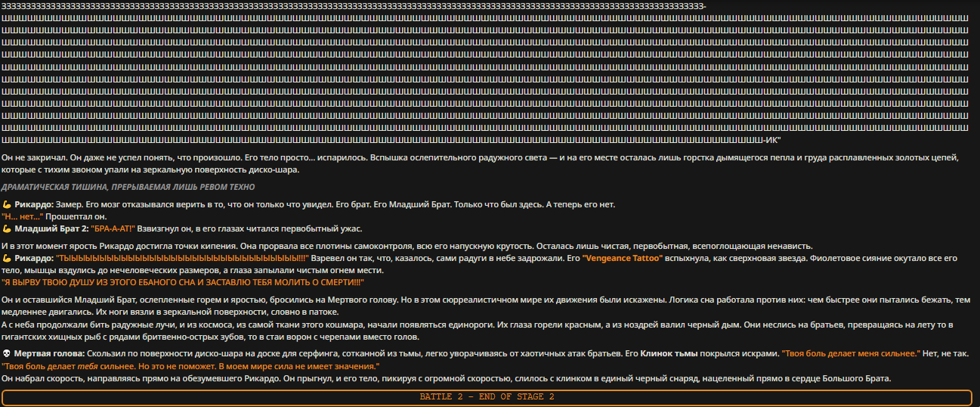Click the 'Мертвая голова:' speaker name
980x407 pixels.
[x=50, y=354]
